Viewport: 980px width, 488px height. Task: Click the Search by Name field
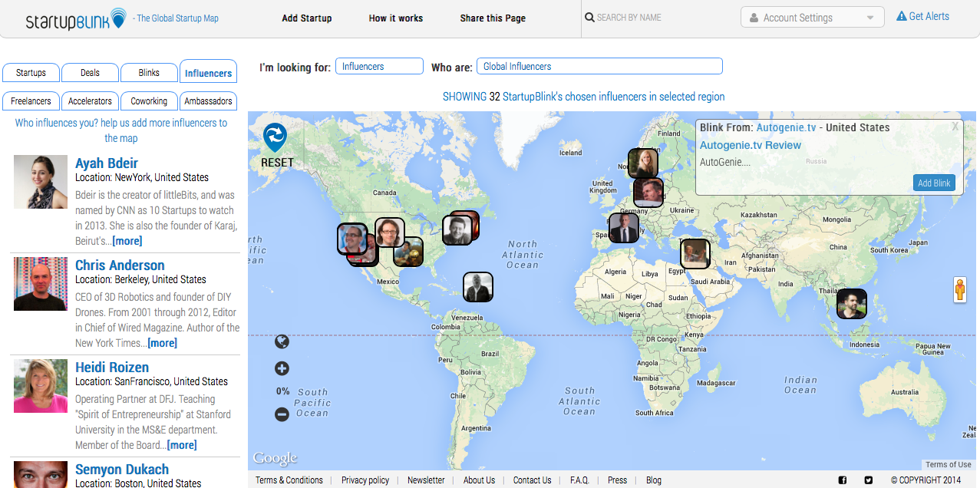click(656, 18)
